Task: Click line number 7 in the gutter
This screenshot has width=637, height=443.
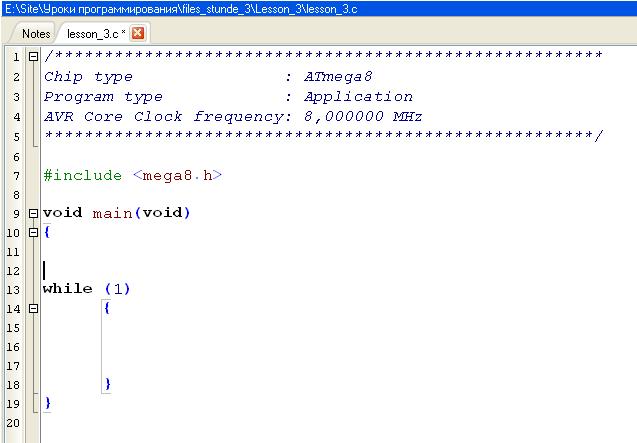Action: tap(15, 176)
